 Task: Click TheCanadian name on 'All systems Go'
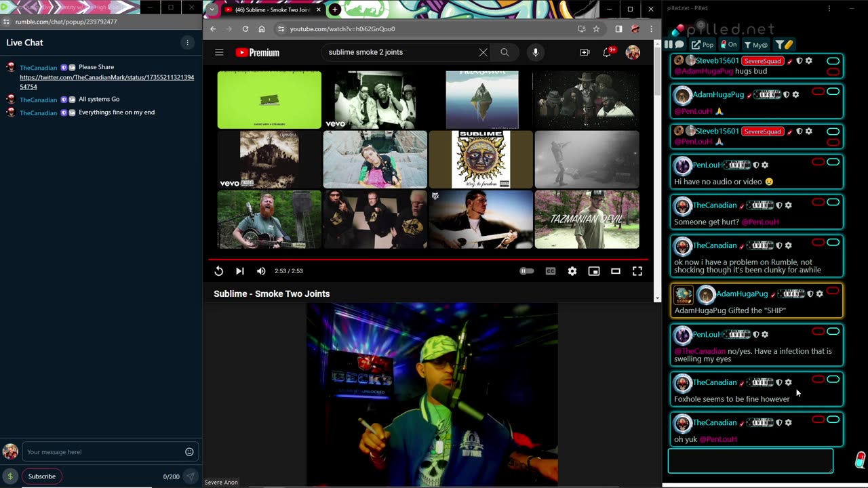coord(39,100)
